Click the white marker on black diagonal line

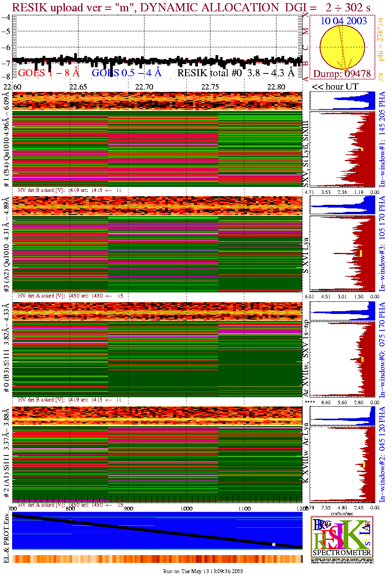coord(274,544)
